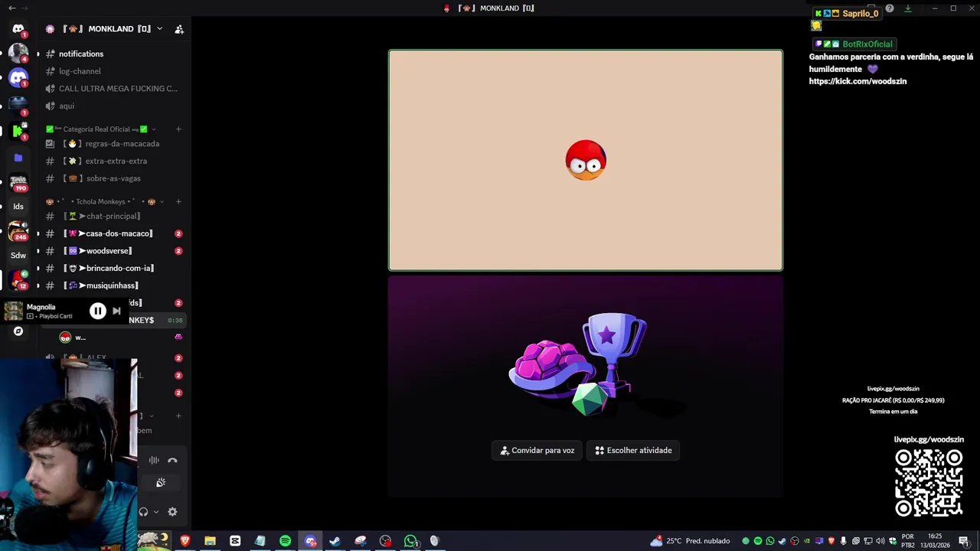Open taskbar clock showing 16:25
The height and width of the screenshot is (551, 980).
[x=935, y=541]
